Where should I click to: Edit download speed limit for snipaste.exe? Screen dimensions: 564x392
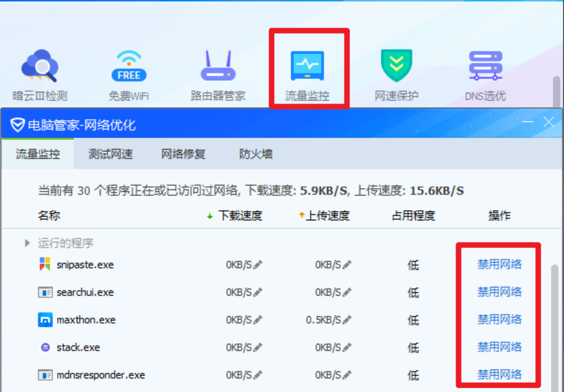click(257, 265)
